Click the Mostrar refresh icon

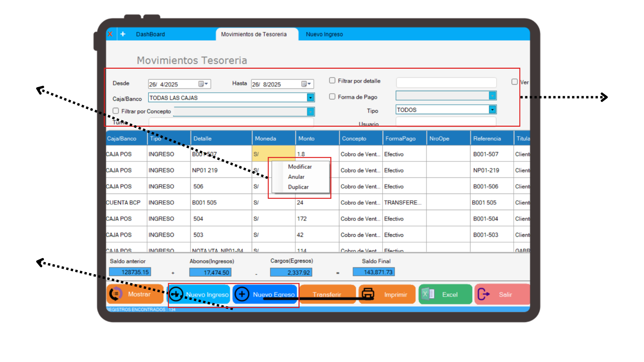tap(116, 294)
